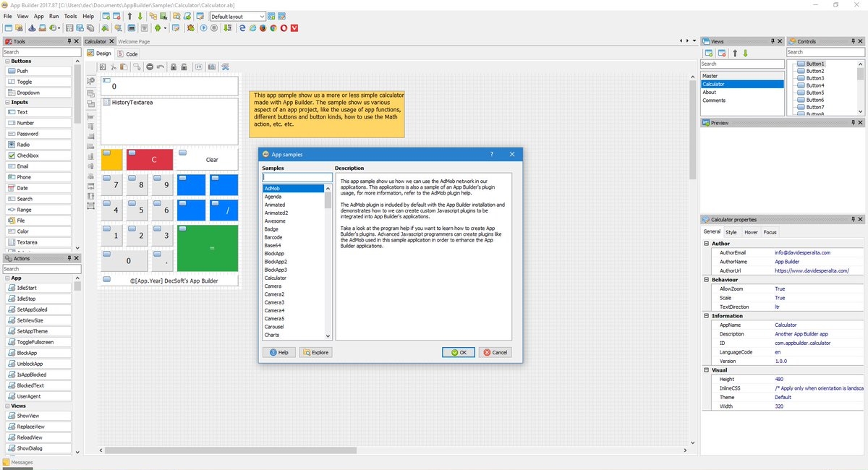Image resolution: width=868 pixels, height=470 pixels.
Task: Select Calculator in the Samples list
Action: pos(276,278)
